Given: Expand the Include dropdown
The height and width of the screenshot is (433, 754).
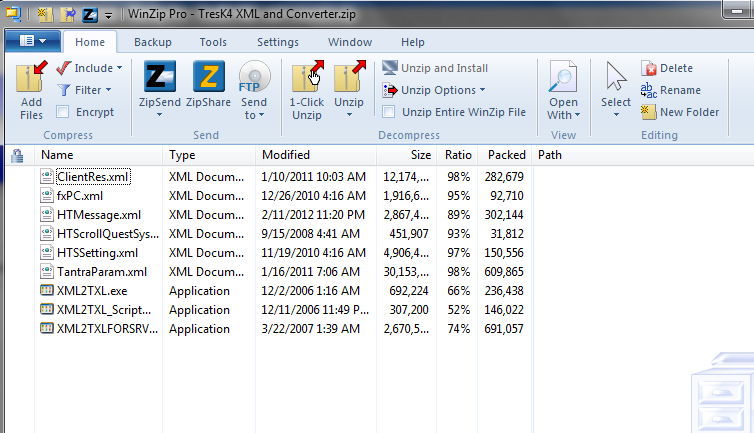Looking at the screenshot, I should click(x=90, y=68).
